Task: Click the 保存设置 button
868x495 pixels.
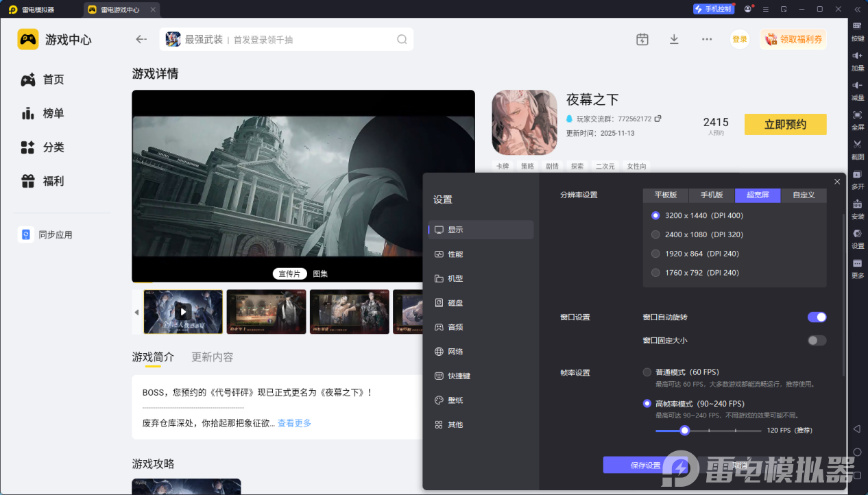Action: pos(644,466)
